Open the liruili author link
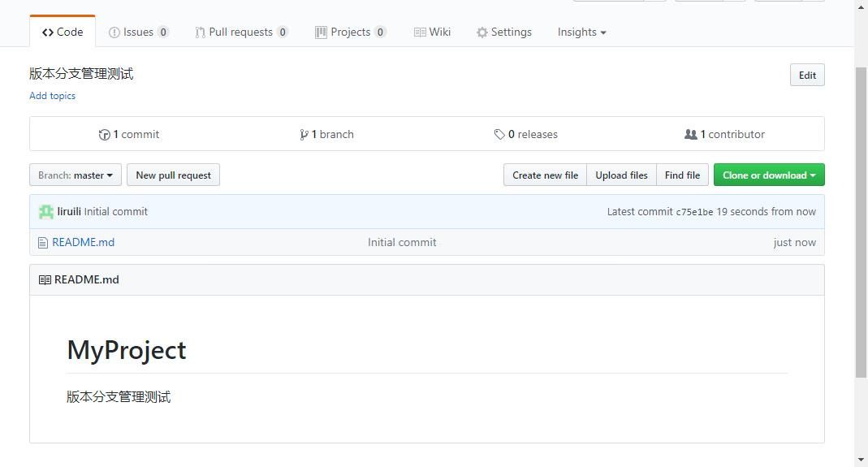Screen dimensions: 868x467 coord(69,212)
